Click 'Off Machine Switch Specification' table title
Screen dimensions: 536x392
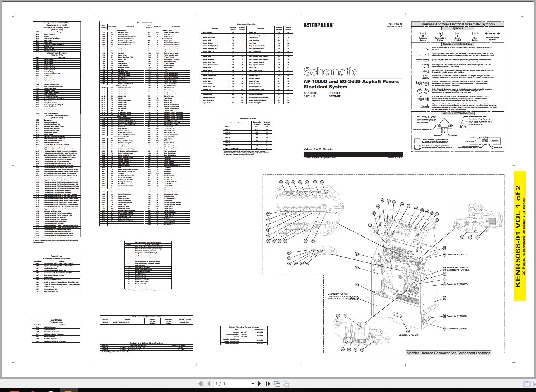point(146,317)
